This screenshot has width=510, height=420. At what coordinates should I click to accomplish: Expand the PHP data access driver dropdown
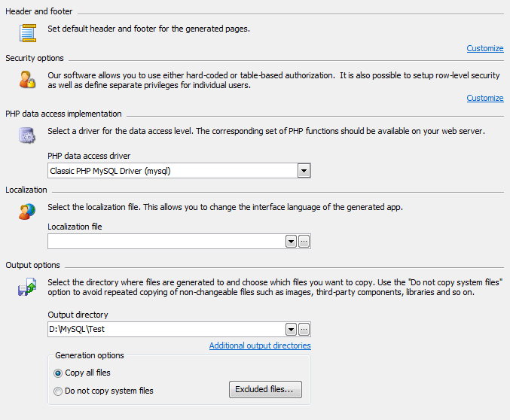(x=304, y=171)
